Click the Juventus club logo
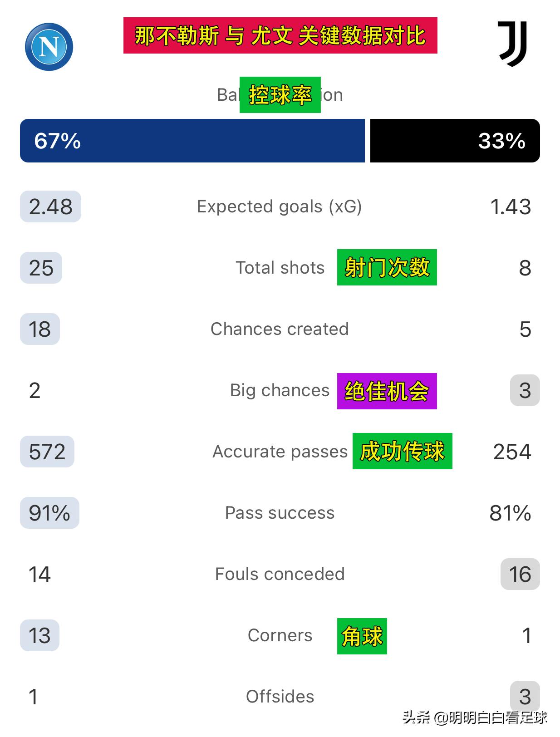Screen dimensions: 560x737 [513, 44]
